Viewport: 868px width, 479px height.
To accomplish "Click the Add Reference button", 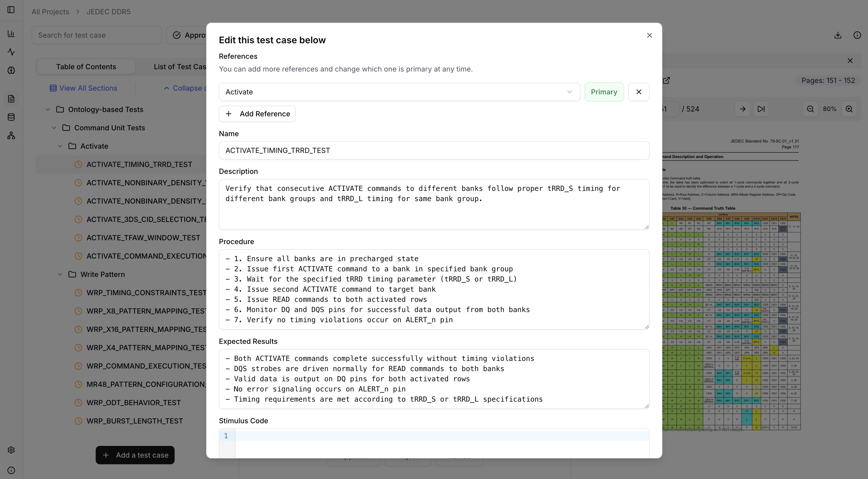I will point(257,114).
